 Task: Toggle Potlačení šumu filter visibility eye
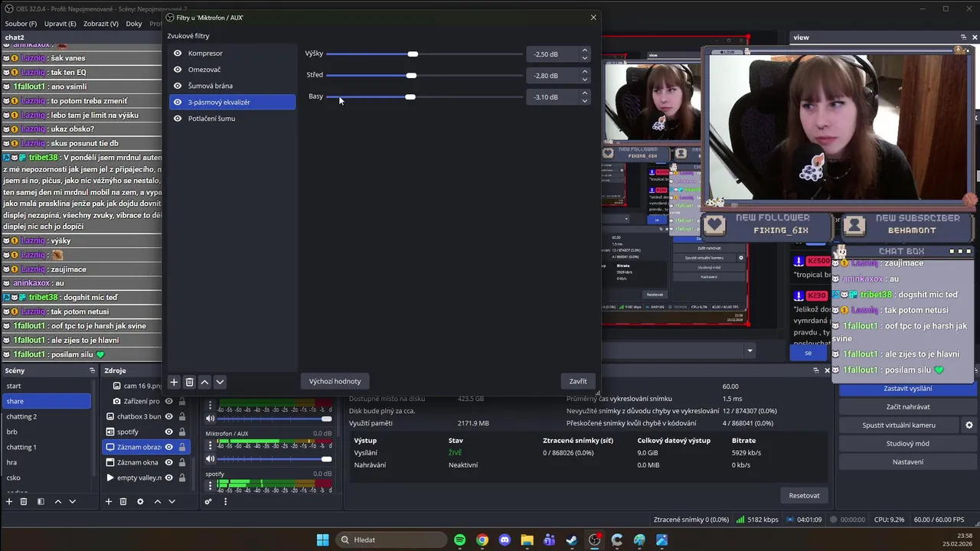tap(178, 119)
